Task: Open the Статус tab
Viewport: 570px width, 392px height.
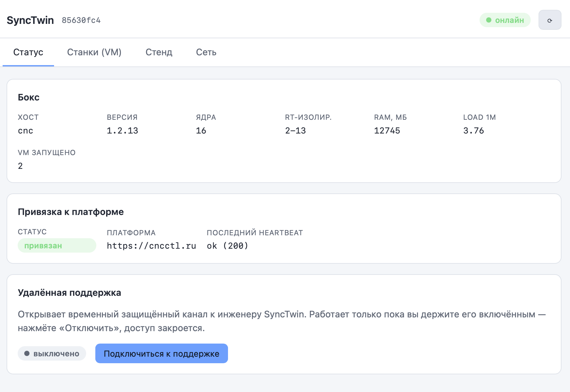Action: point(28,52)
